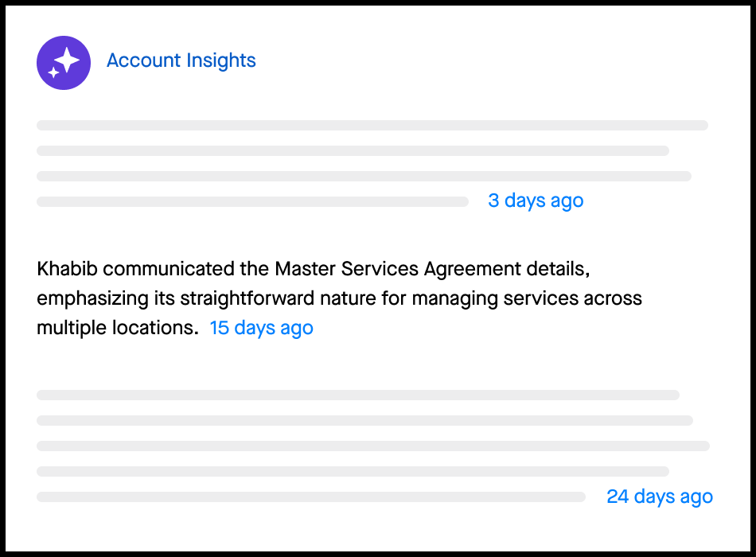Click second placeholder line of top insight
The height and width of the screenshot is (557, 756).
click(353, 150)
